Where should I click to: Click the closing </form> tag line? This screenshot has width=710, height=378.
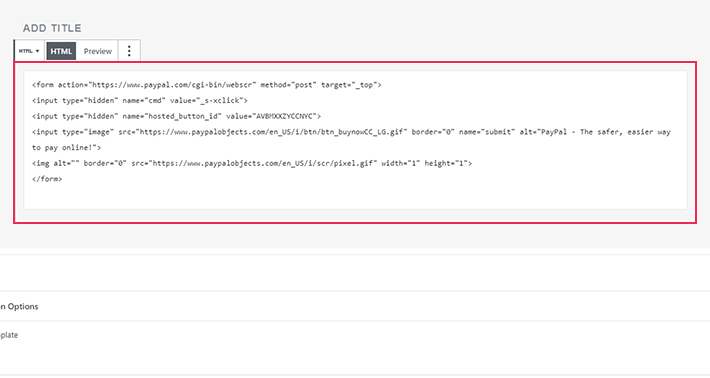pyautogui.click(x=47, y=179)
